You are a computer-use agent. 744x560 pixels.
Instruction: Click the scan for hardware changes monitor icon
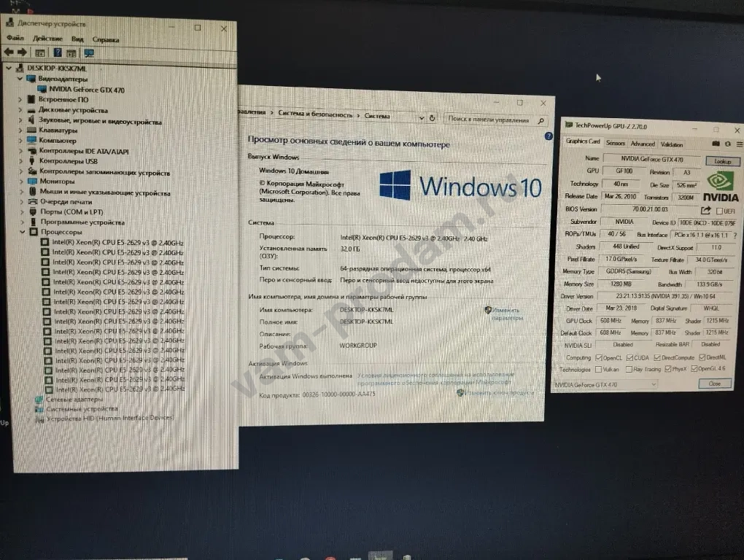(89, 53)
